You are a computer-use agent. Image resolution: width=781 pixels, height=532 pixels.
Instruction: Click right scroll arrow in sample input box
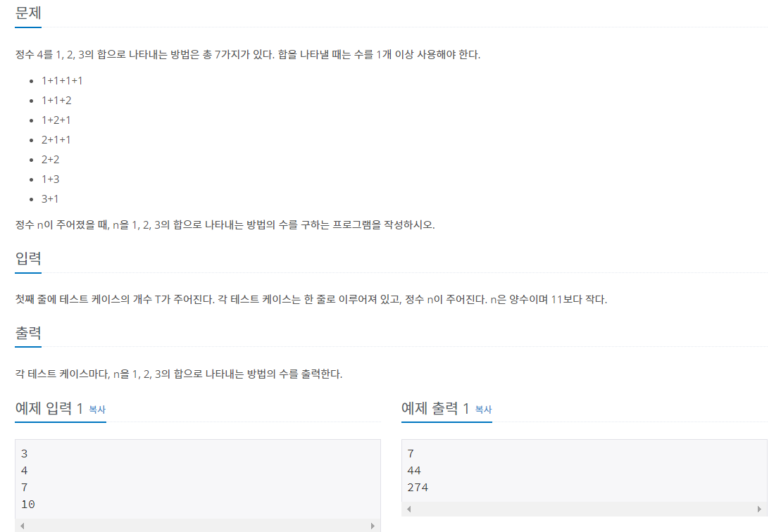tap(373, 526)
